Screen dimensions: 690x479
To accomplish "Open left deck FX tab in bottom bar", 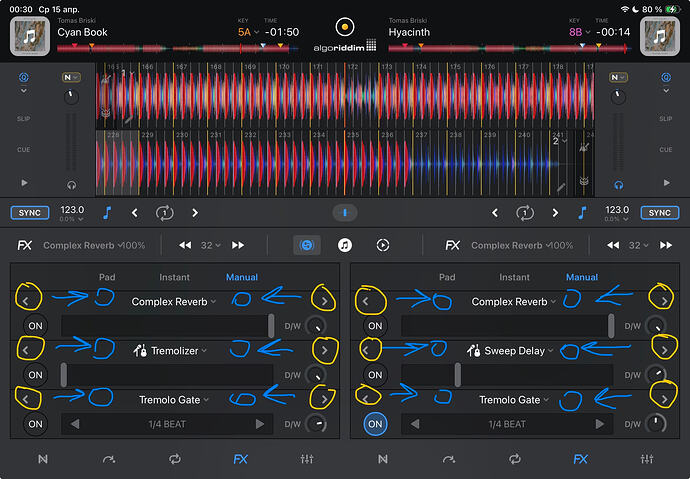I will (x=240, y=459).
